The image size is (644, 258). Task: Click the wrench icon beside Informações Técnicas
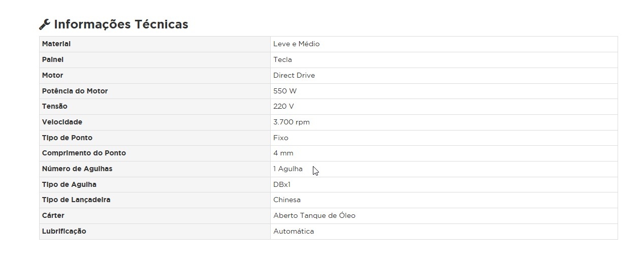44,24
